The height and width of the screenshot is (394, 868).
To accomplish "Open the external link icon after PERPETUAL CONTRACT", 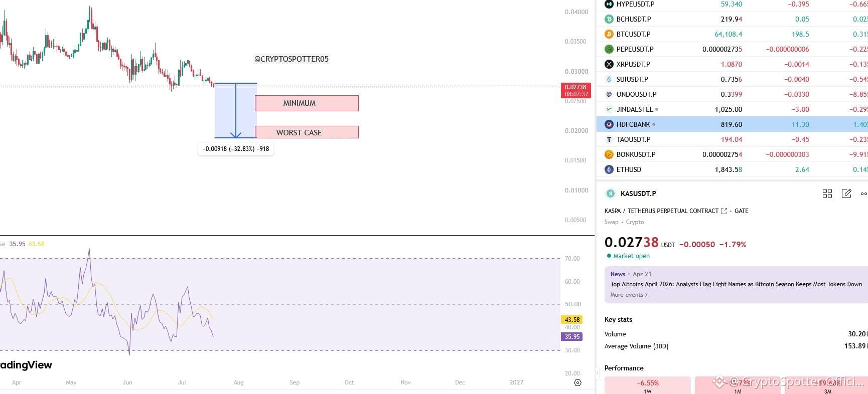I will (724, 211).
